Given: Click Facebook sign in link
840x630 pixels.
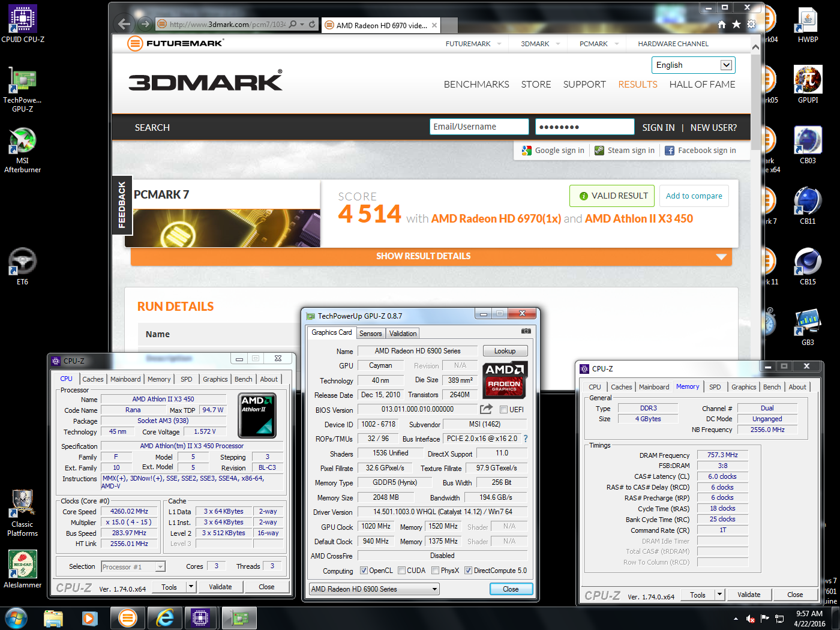Looking at the screenshot, I should tap(701, 151).
